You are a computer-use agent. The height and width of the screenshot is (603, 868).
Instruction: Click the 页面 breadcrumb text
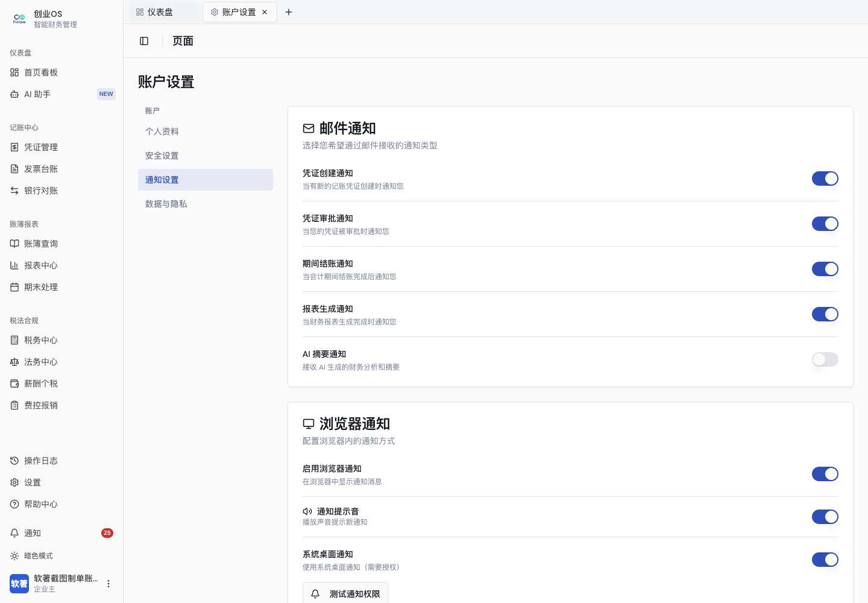tap(183, 41)
